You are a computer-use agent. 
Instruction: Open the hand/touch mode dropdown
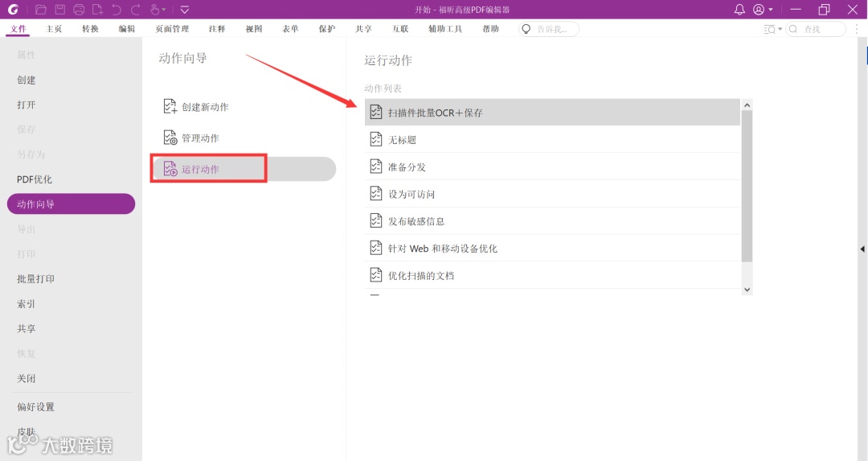(x=158, y=10)
